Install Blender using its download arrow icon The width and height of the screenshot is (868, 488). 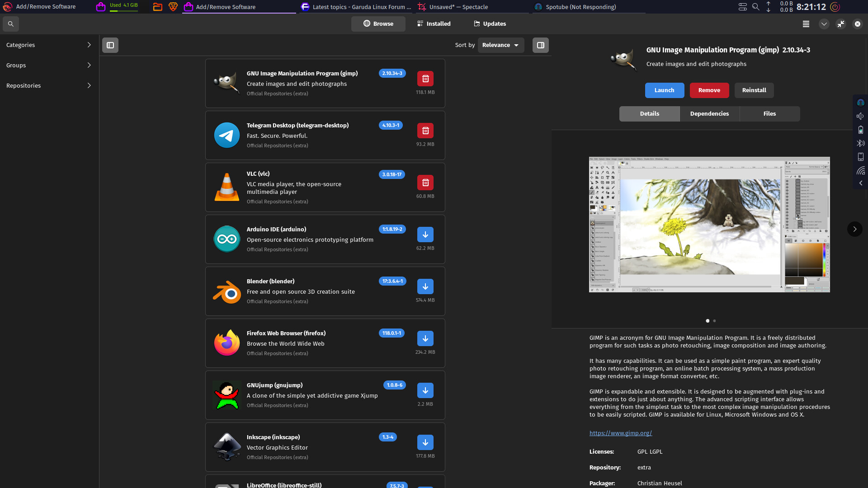point(425,286)
